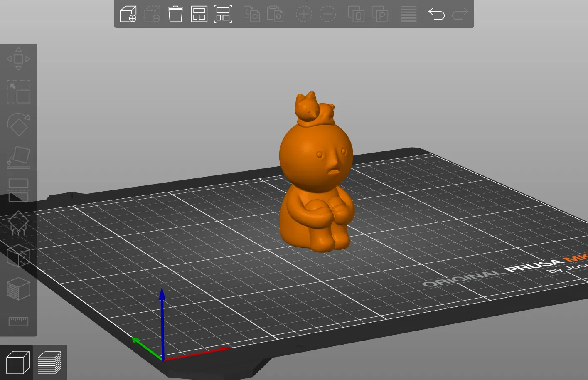
Task: Arrange all objects using the Arrange icon
Action: tap(199, 14)
